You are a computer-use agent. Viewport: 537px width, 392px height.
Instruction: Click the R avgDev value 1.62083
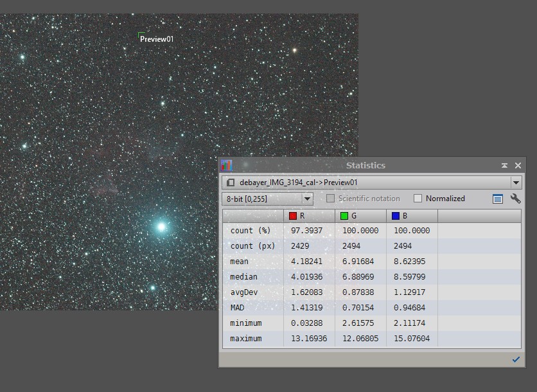click(x=306, y=292)
